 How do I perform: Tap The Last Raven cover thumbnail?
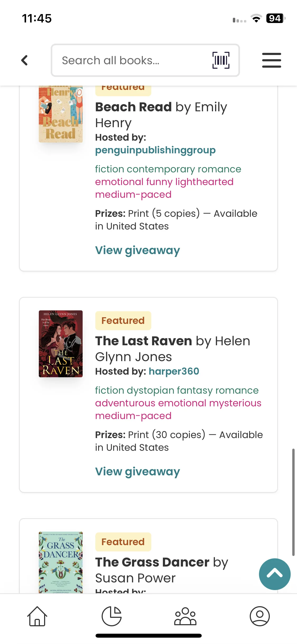[x=61, y=344]
